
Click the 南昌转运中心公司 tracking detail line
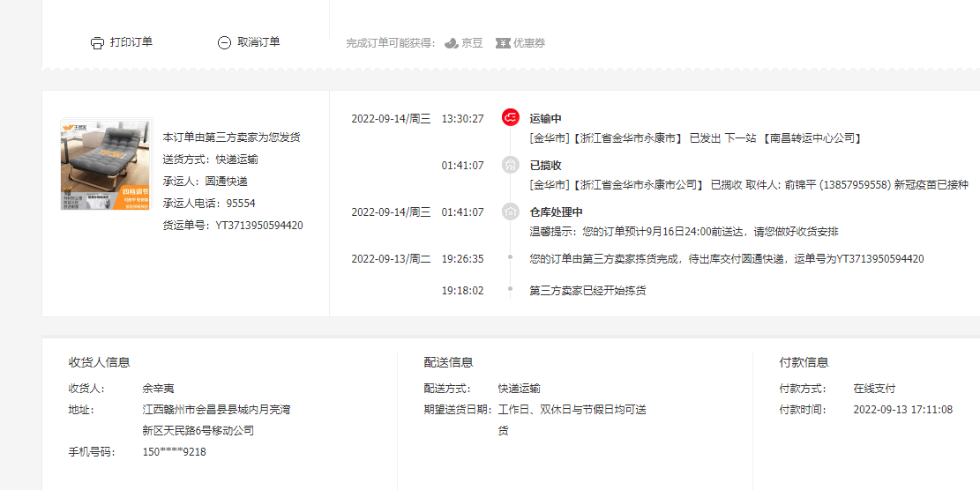coord(696,138)
